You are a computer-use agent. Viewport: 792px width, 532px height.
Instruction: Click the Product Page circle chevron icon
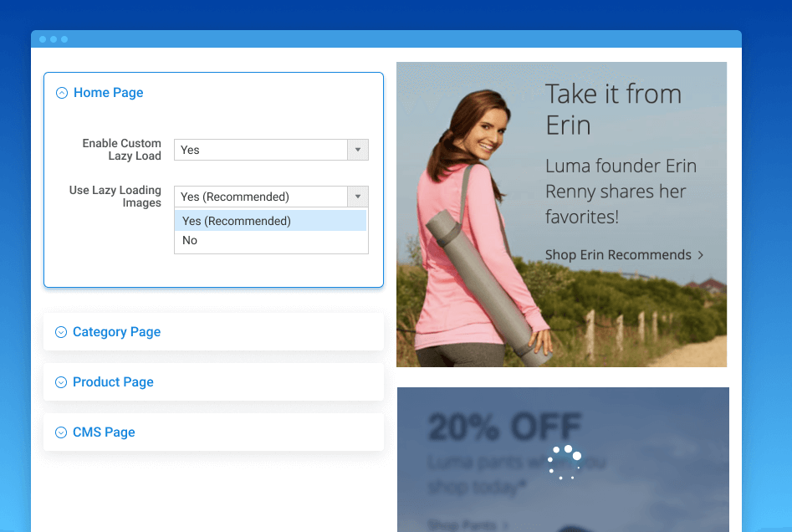click(x=60, y=383)
